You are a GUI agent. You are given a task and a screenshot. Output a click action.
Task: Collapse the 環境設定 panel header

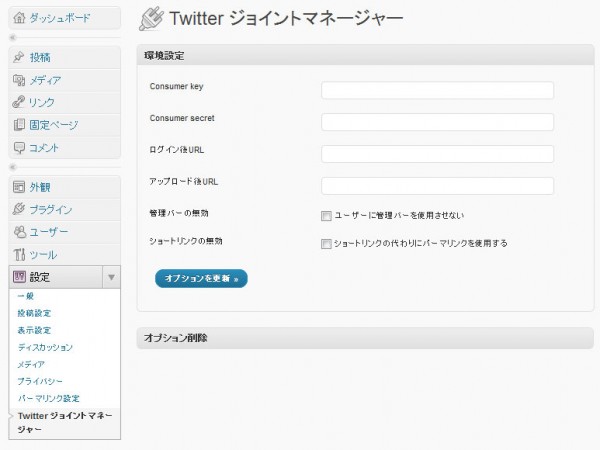click(365, 55)
